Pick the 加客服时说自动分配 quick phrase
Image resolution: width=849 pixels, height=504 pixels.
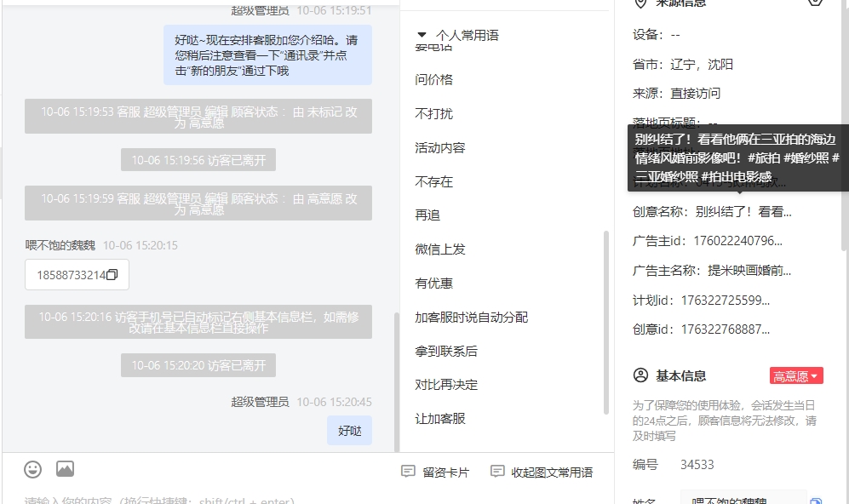[x=472, y=318]
